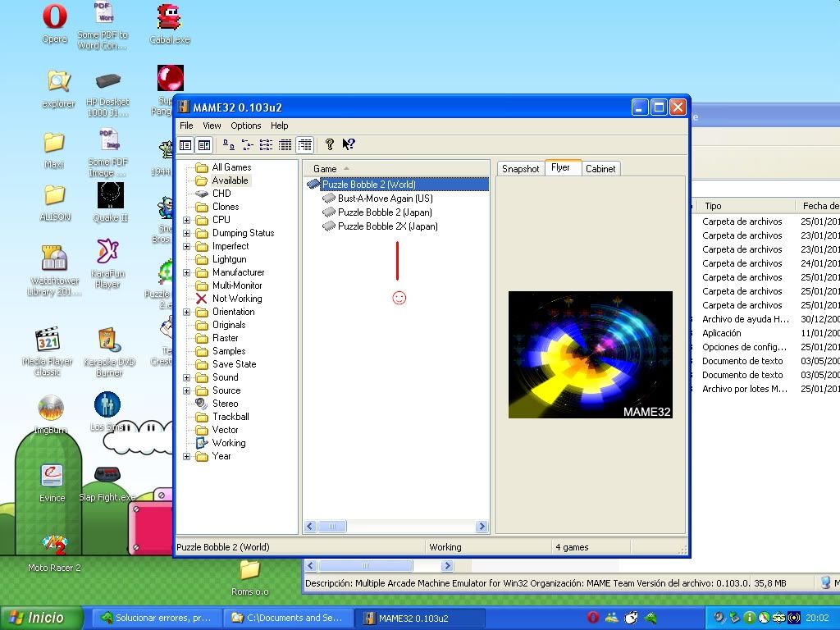
Task: Switch to Solucionar errores taskbar window
Action: coord(157,618)
